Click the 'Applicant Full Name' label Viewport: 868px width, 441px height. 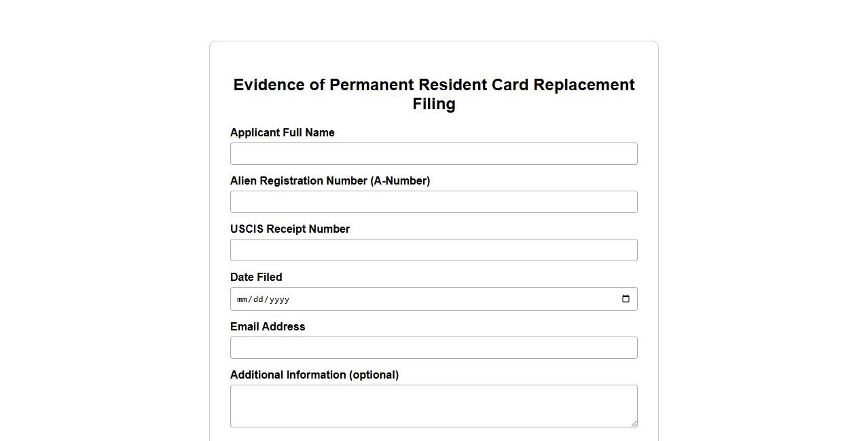click(x=282, y=133)
